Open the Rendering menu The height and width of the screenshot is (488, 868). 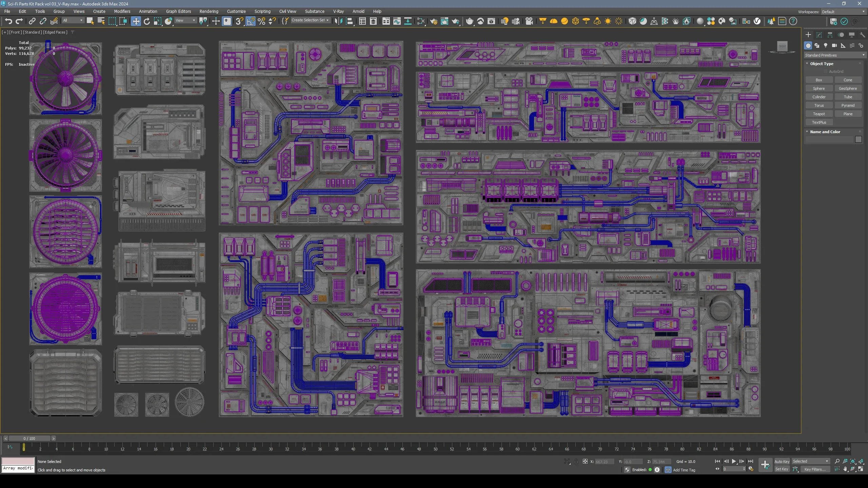pyautogui.click(x=209, y=11)
